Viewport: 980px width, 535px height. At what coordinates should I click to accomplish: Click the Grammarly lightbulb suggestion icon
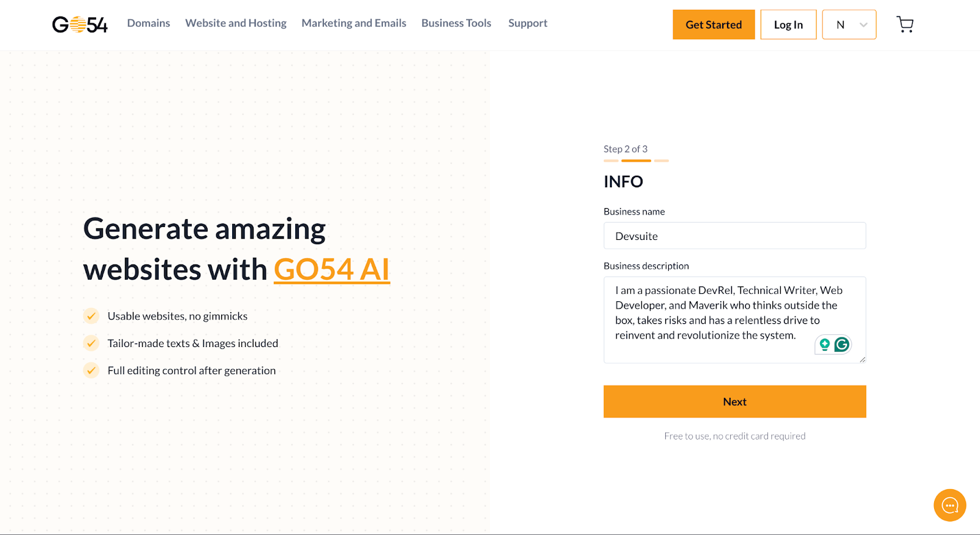click(824, 345)
